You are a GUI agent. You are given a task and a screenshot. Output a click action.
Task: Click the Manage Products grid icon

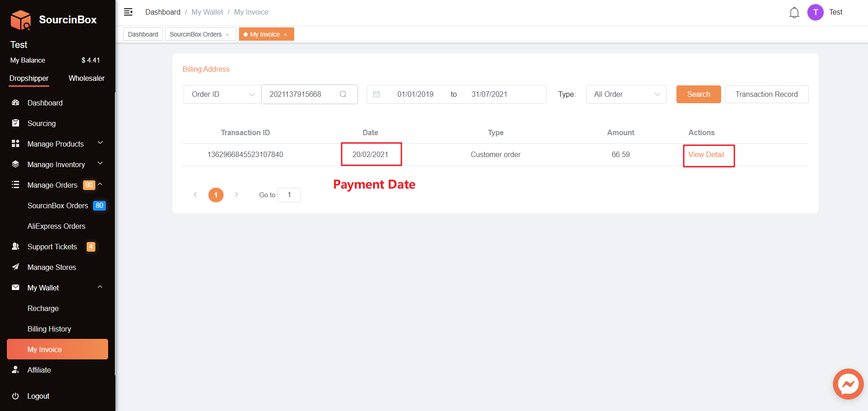pyautogui.click(x=16, y=143)
